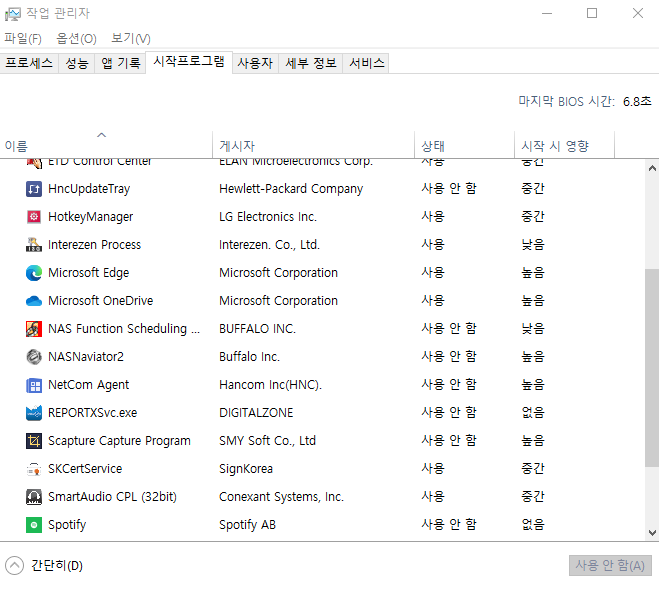The width and height of the screenshot is (659, 590).
Task: Click the 사용 안 함(A) button
Action: coord(610,566)
